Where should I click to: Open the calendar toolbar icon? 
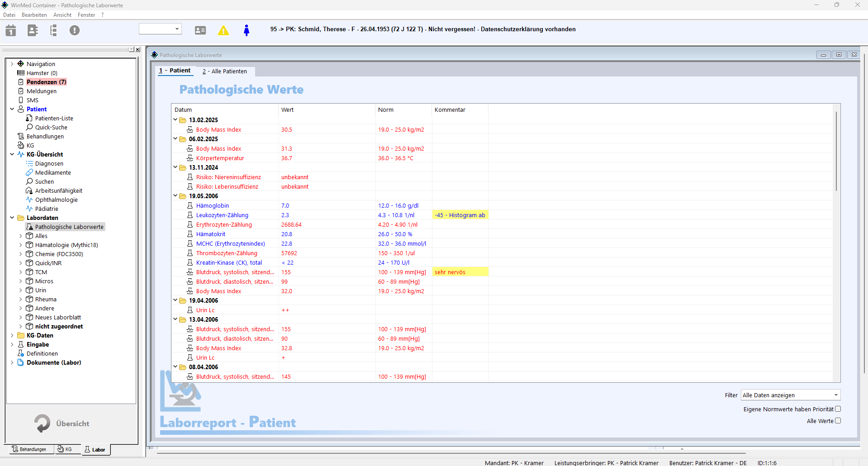pos(11,30)
